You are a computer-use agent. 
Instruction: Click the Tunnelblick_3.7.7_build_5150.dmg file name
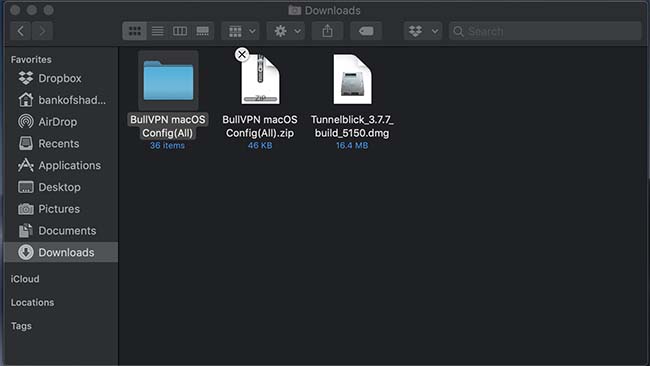click(352, 126)
